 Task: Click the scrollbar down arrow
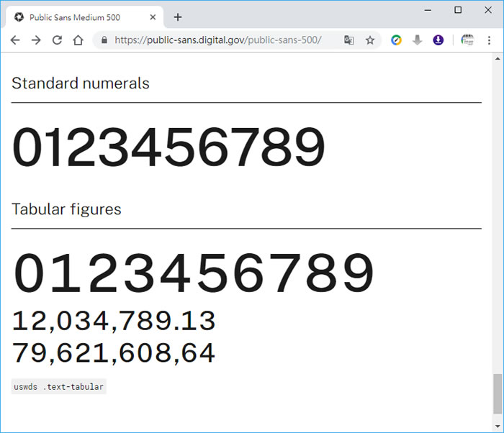tap(498, 427)
